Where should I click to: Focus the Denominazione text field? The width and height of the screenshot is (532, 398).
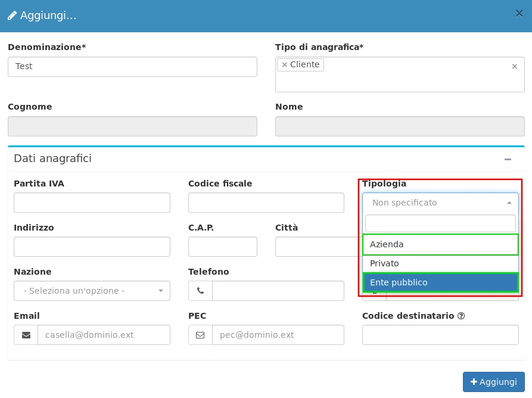[132, 67]
